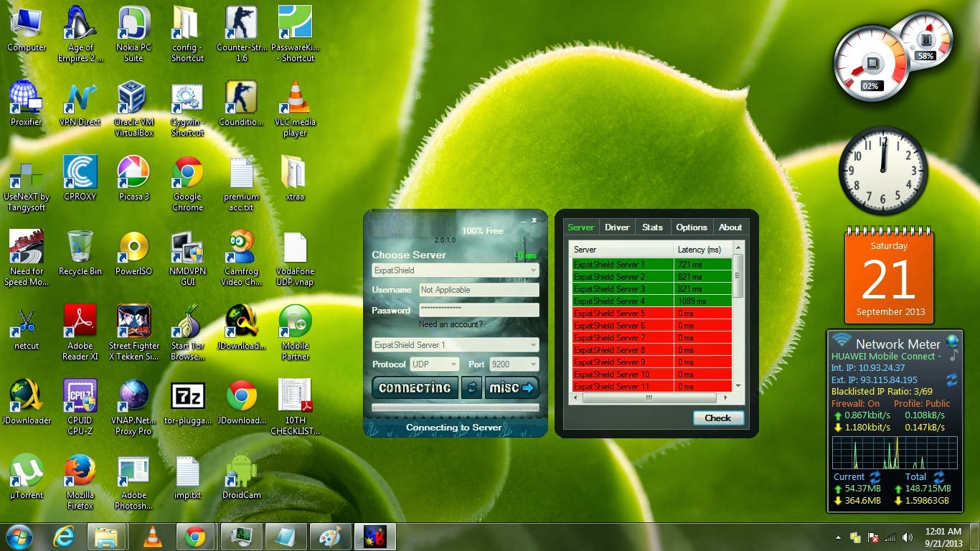Open the Recycle Bin
The width and height of the screenshot is (980, 551).
coord(80,253)
